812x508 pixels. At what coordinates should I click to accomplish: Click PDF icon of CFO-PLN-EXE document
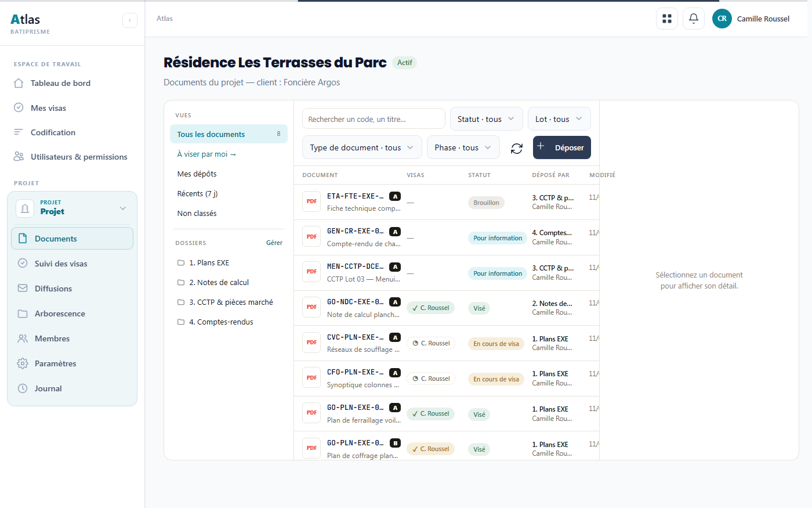point(311,378)
